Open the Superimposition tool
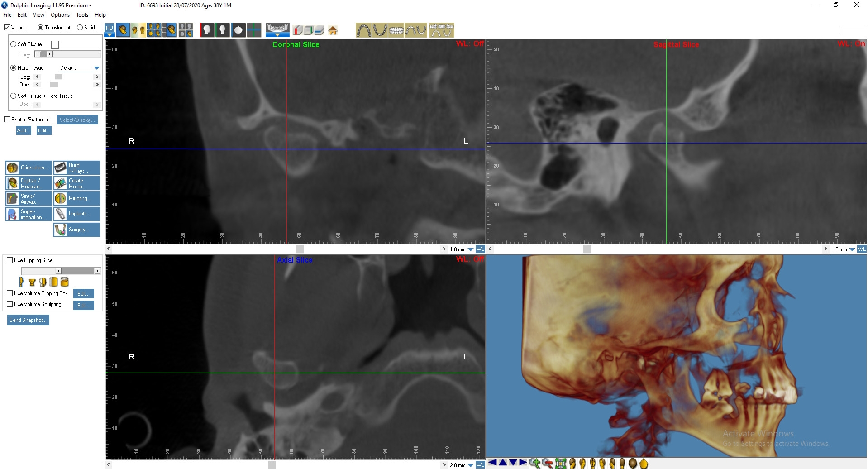The image size is (868, 469). pos(29,214)
